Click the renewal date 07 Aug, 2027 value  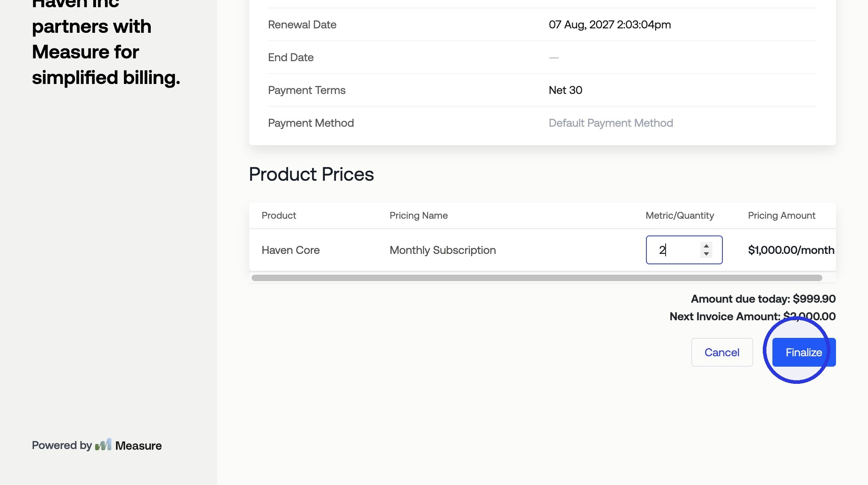coord(610,24)
